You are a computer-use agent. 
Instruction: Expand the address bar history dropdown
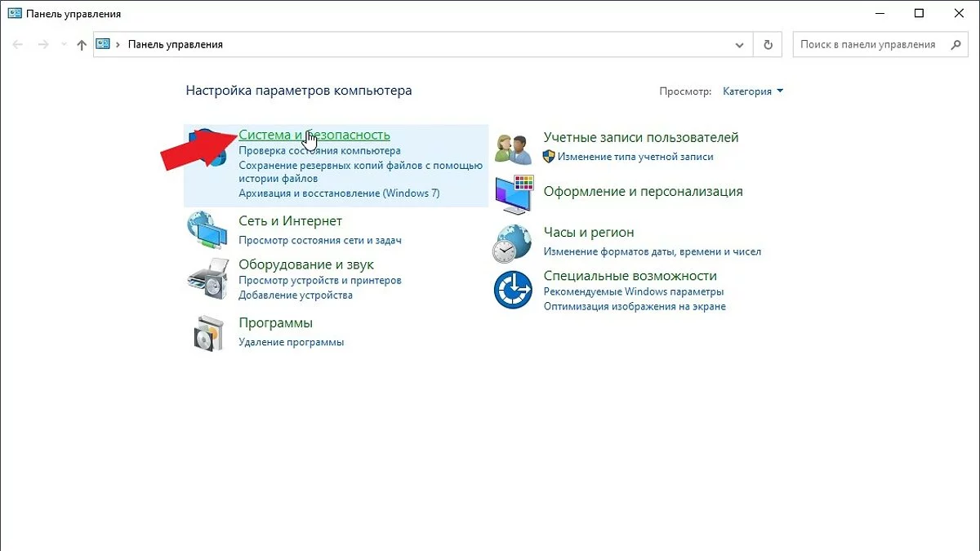pos(740,45)
